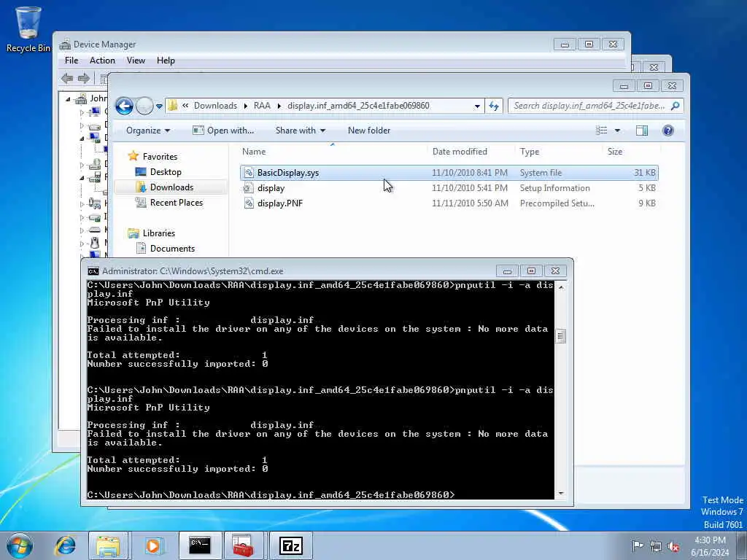Click RAA in the address breadcrumb
747x560 pixels.
click(262, 106)
